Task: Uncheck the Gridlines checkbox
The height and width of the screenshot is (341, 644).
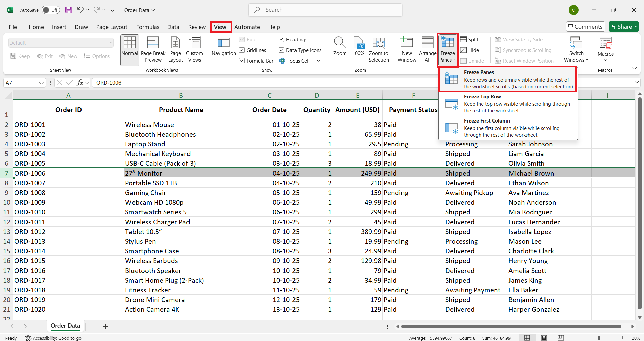Action: [242, 50]
